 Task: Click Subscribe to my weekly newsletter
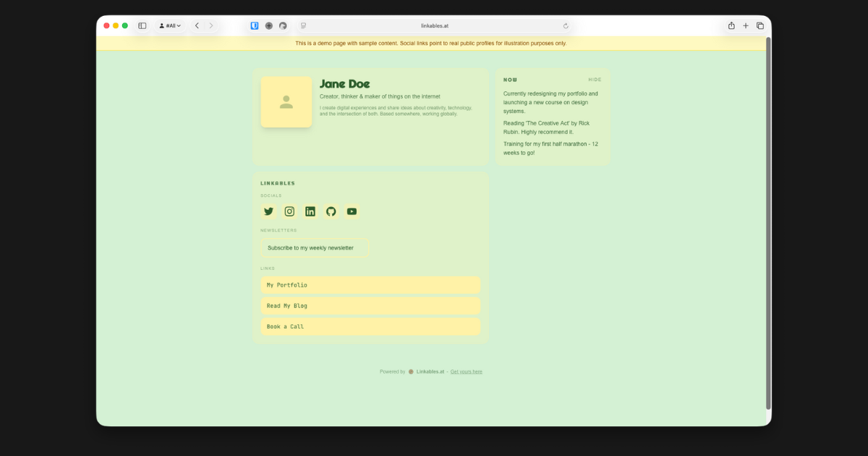315,248
